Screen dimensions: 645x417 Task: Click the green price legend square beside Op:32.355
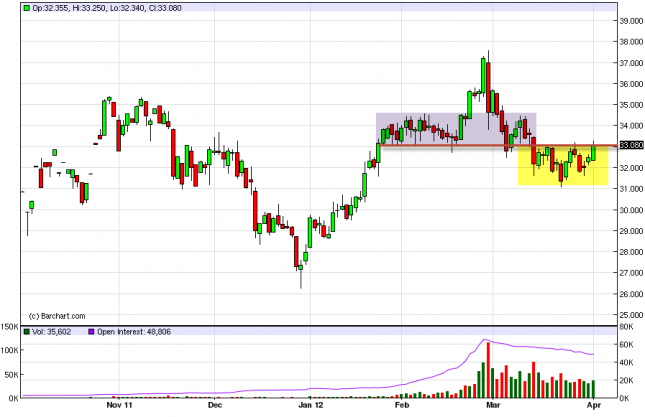[26, 8]
